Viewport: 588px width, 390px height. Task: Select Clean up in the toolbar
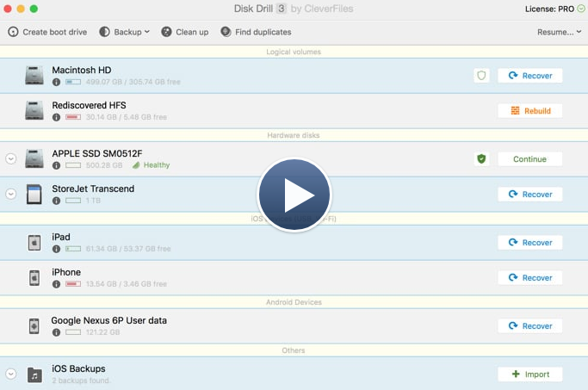click(184, 32)
